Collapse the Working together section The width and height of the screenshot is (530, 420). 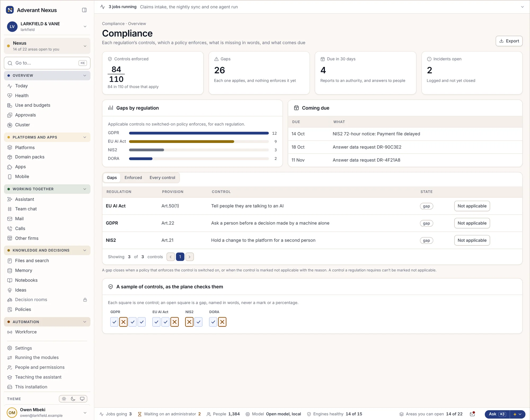coord(47,189)
